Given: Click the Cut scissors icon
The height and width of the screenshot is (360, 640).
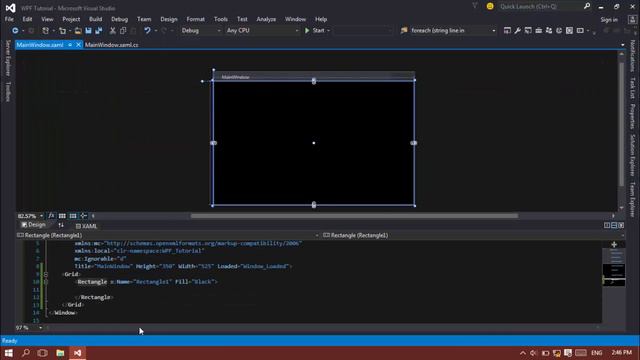Looking at the screenshot, I should click(113, 31).
